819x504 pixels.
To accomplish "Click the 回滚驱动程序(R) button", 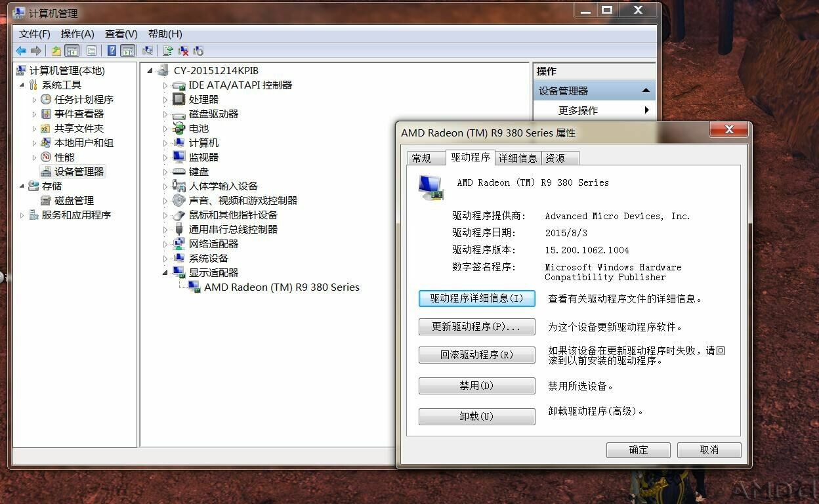I will [x=477, y=355].
